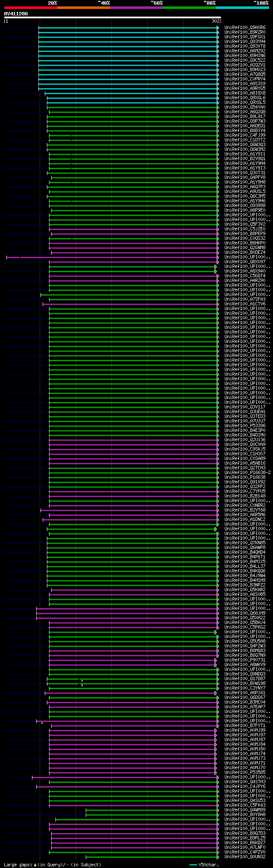Screen dimensions: 273x868
Task: Select the UniRef100_Q30T31 label
Action: click(x=245, y=172)
